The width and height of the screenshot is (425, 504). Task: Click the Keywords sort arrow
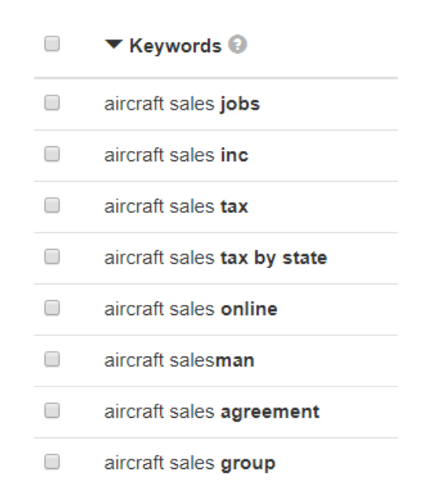[x=114, y=44]
